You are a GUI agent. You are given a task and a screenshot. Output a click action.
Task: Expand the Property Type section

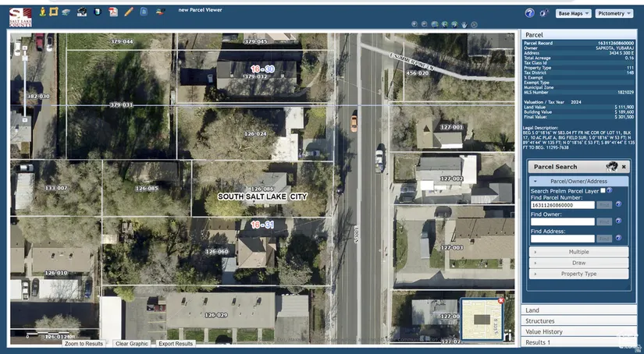coord(578,274)
